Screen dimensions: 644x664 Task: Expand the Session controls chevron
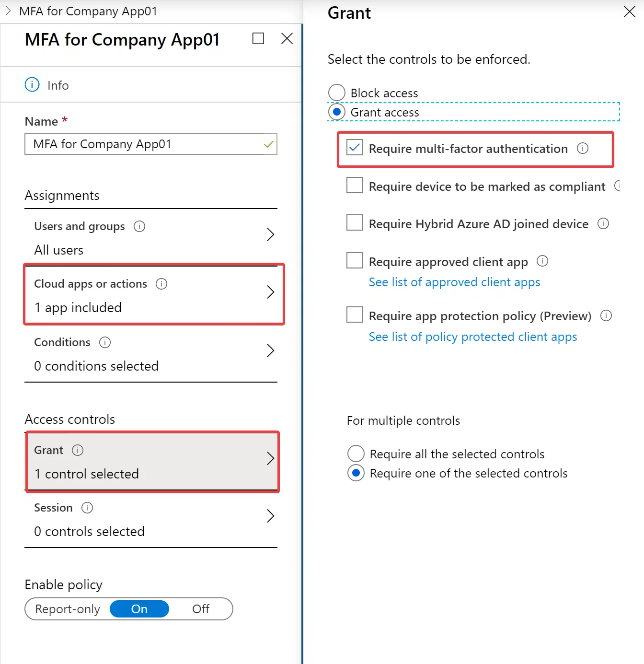click(270, 516)
